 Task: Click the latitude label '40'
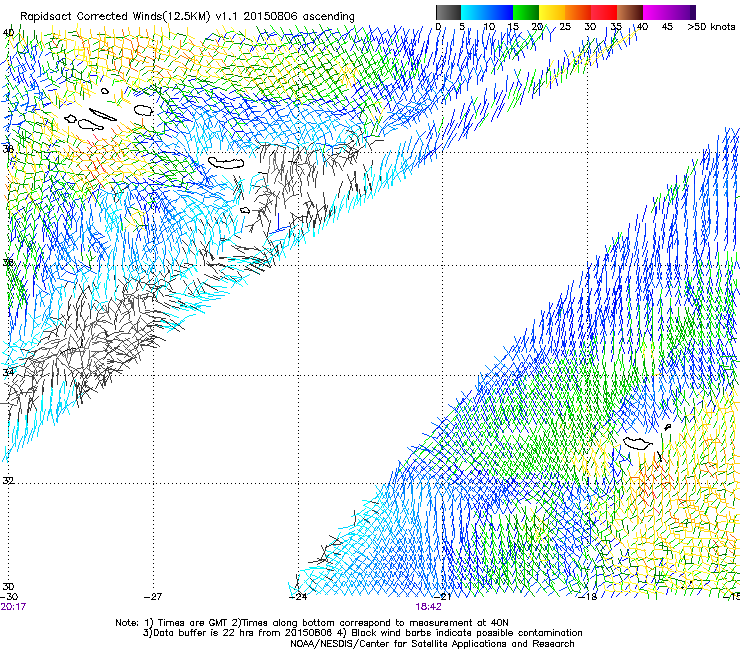(8, 33)
